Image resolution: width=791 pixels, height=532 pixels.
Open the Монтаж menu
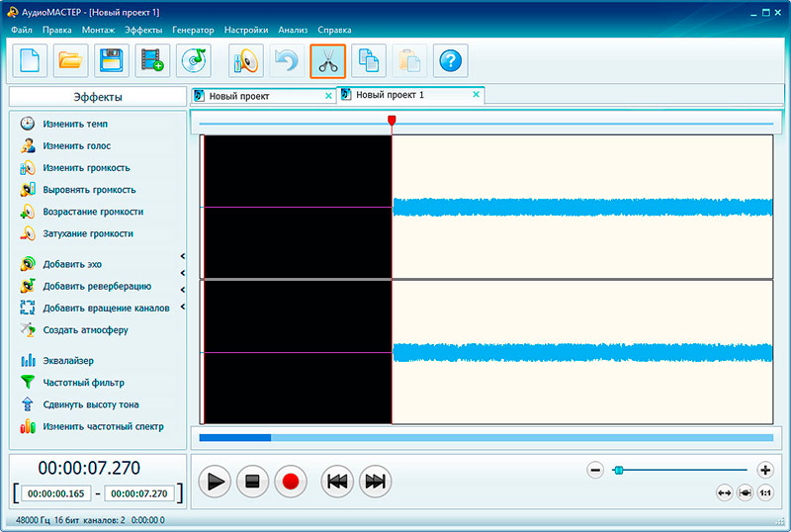(98, 30)
